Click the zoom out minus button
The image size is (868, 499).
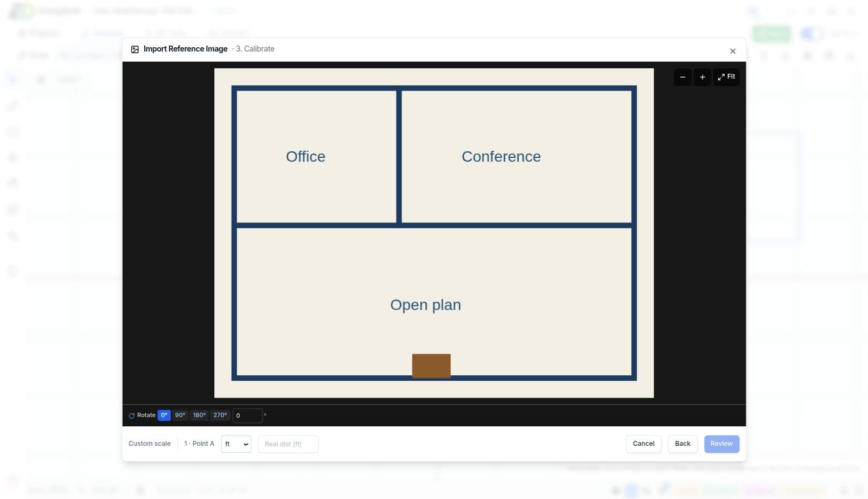pos(682,77)
